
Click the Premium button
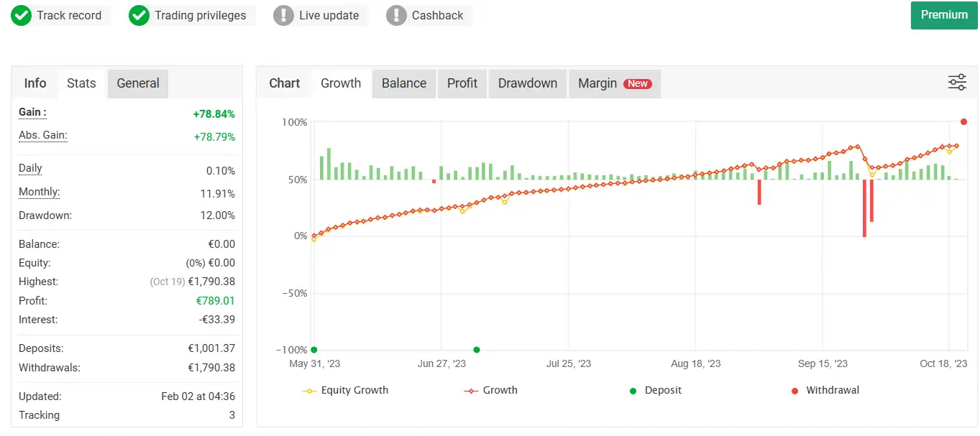click(x=943, y=14)
